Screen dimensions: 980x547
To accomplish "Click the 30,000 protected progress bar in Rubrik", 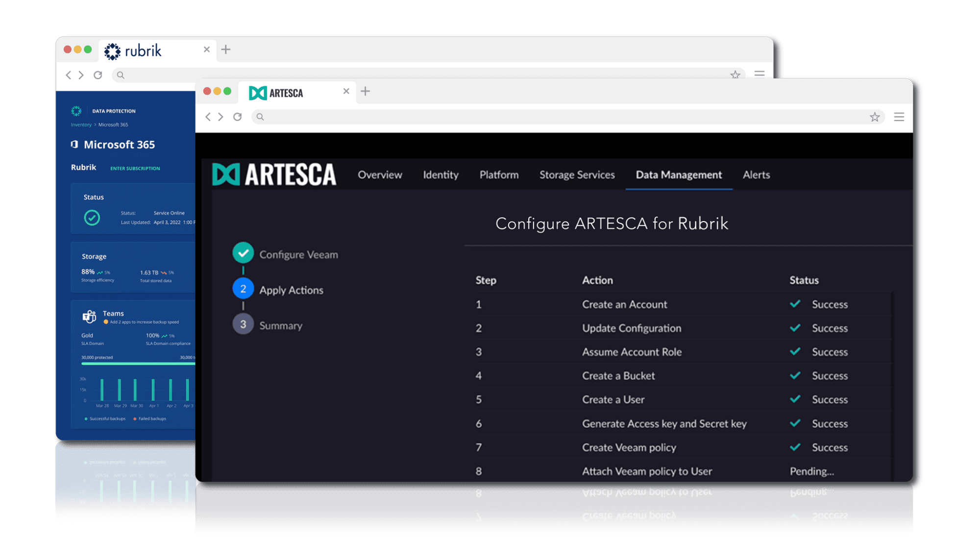I will point(138,363).
